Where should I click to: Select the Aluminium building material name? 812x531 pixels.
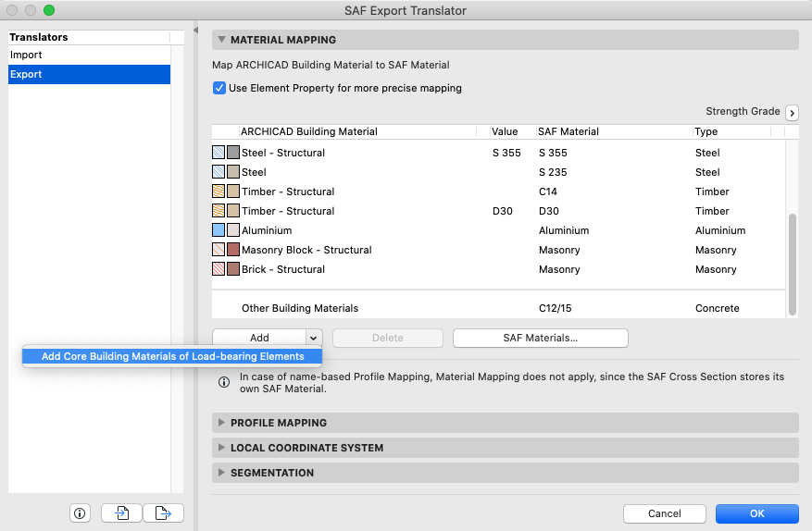267,230
